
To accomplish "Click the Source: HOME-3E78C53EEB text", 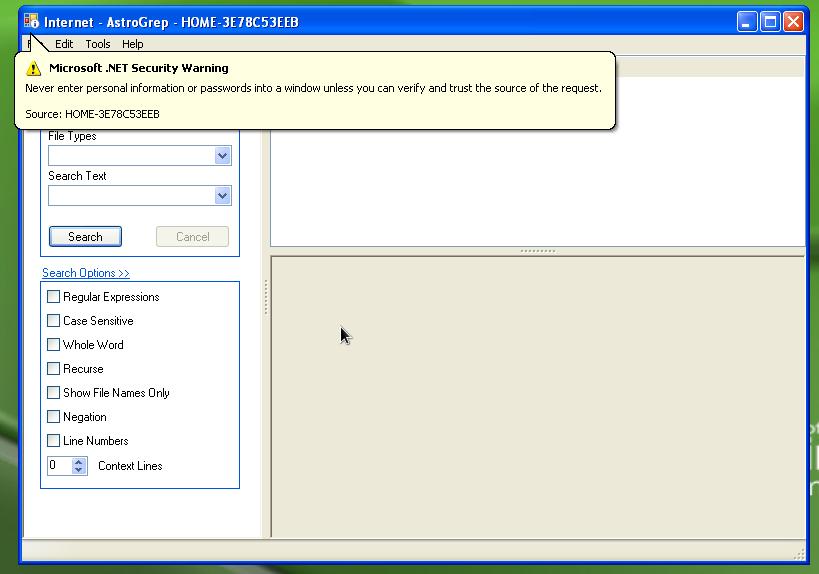I will [x=92, y=114].
